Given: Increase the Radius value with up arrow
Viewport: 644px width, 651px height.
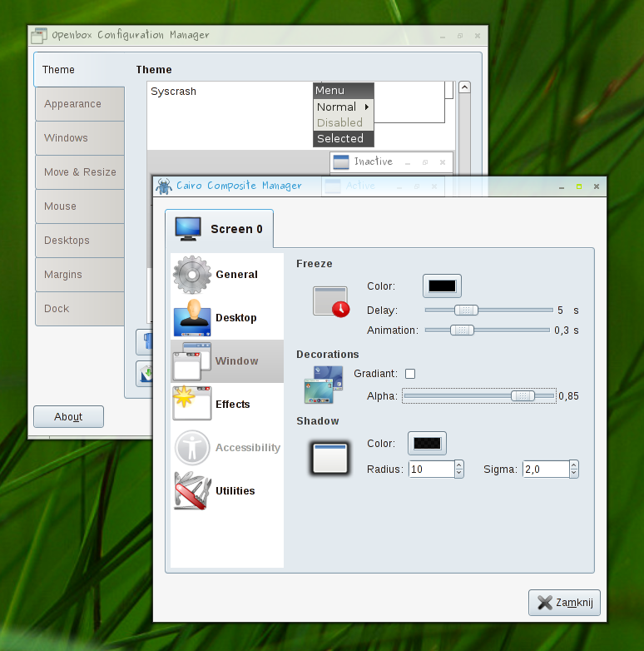Looking at the screenshot, I should [x=459, y=465].
